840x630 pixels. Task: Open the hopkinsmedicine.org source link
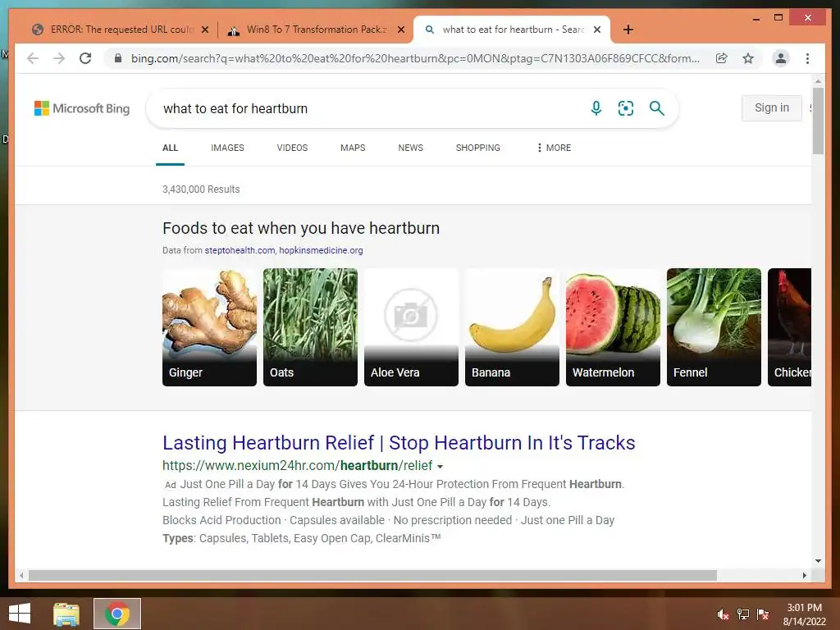(321, 250)
